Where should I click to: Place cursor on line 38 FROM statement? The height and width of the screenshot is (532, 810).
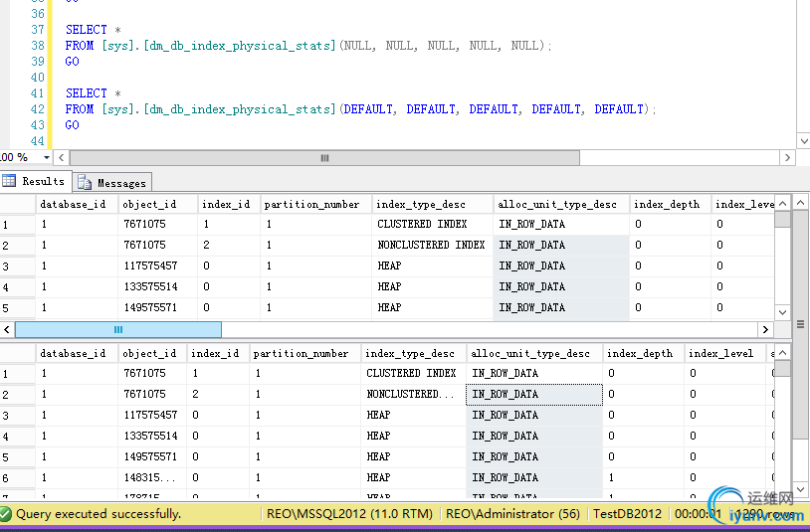click(308, 46)
